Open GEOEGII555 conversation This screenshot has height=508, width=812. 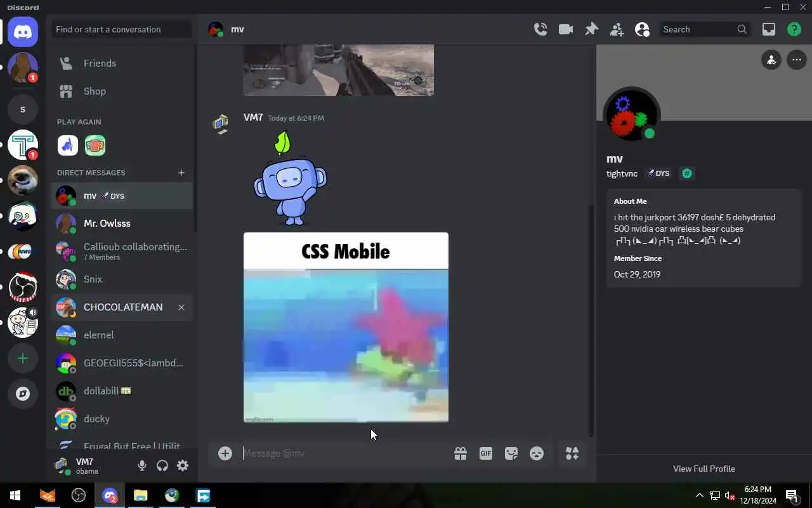click(x=122, y=363)
